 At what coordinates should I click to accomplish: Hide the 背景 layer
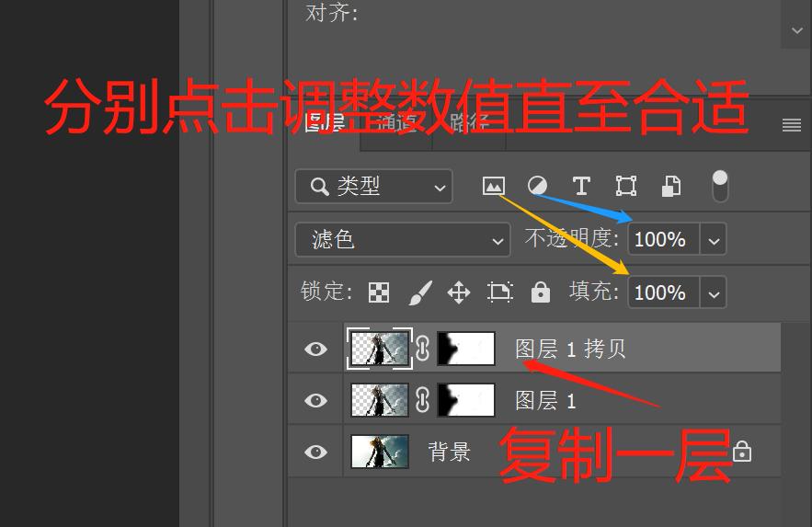tap(315, 452)
